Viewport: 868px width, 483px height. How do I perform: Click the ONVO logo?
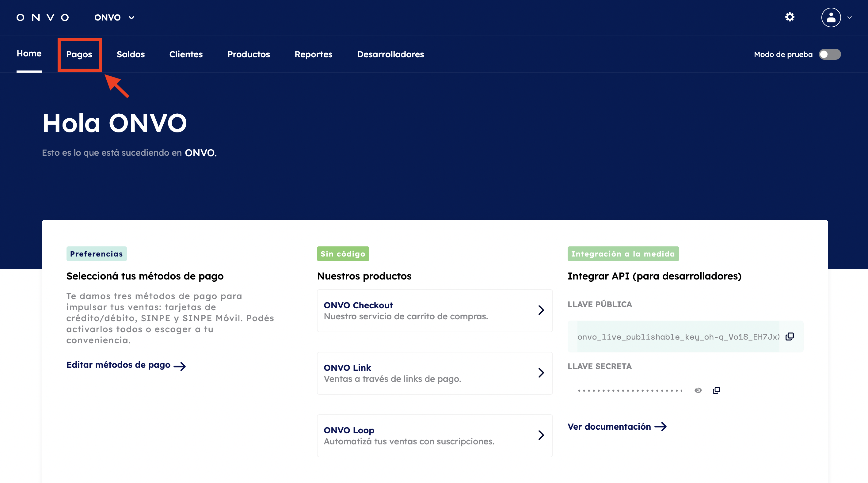[x=43, y=17]
